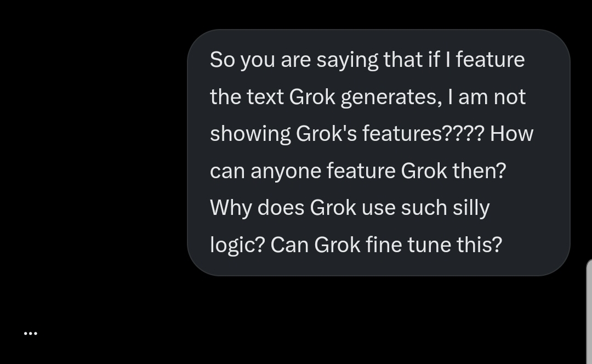Click the word "generates," in the message bubble

pos(391,98)
